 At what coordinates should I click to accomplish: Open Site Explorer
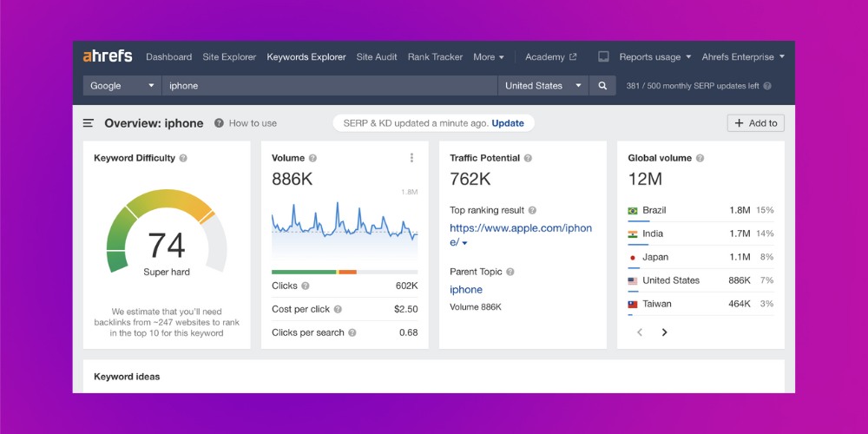229,56
